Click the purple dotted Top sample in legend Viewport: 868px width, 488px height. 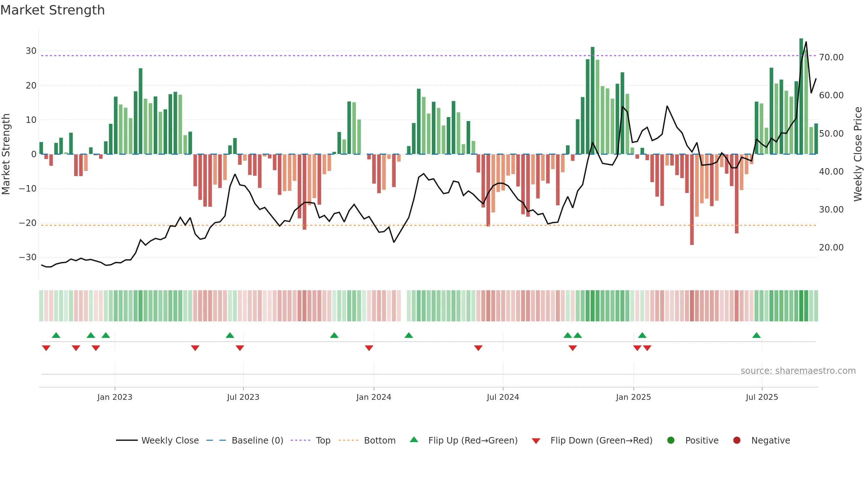point(301,440)
